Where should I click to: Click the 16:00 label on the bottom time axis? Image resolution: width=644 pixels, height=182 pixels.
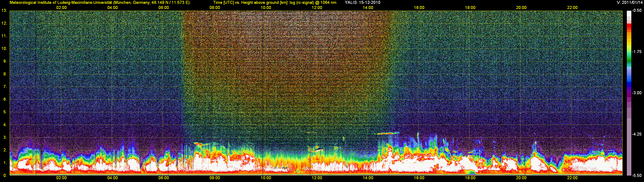point(419,178)
